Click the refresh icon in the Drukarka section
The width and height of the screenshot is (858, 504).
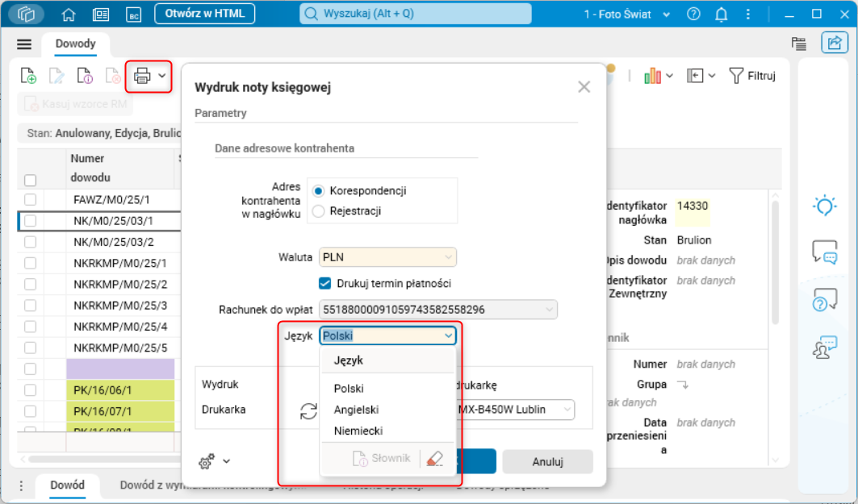(x=308, y=410)
